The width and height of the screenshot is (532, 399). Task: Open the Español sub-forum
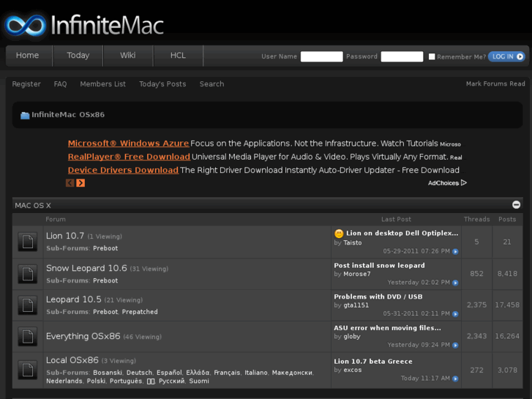tap(169, 373)
